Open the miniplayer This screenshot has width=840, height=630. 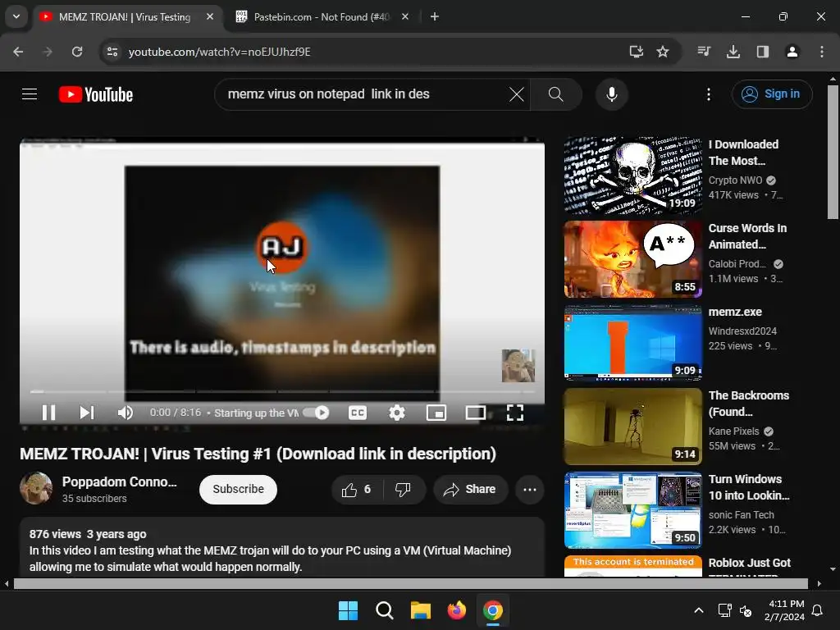point(436,413)
